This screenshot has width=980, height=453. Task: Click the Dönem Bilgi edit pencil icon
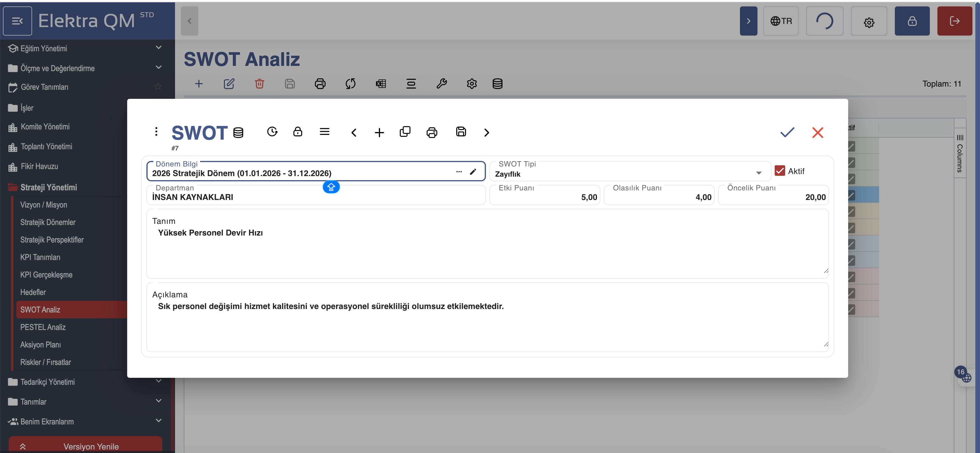point(473,172)
